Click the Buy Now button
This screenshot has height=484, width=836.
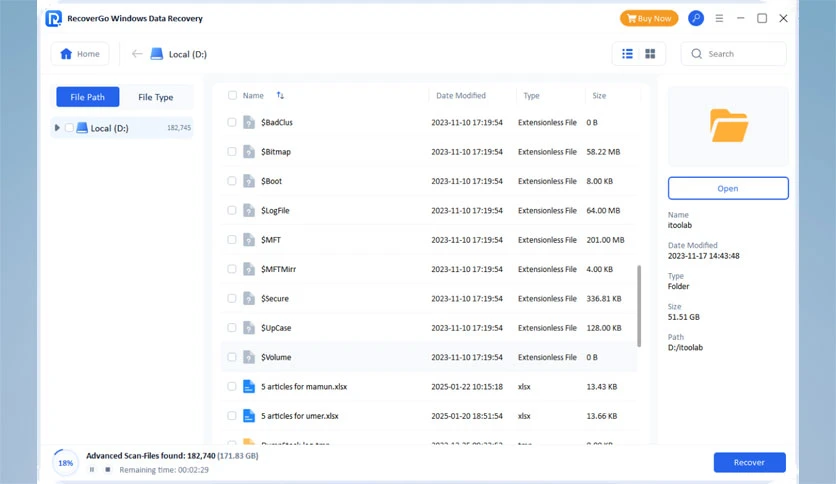pyautogui.click(x=649, y=18)
